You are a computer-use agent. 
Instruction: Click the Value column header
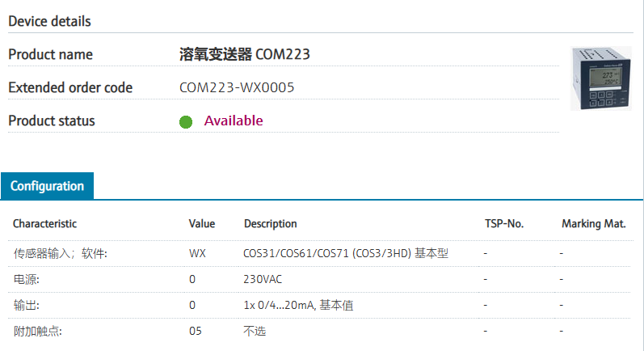202,223
